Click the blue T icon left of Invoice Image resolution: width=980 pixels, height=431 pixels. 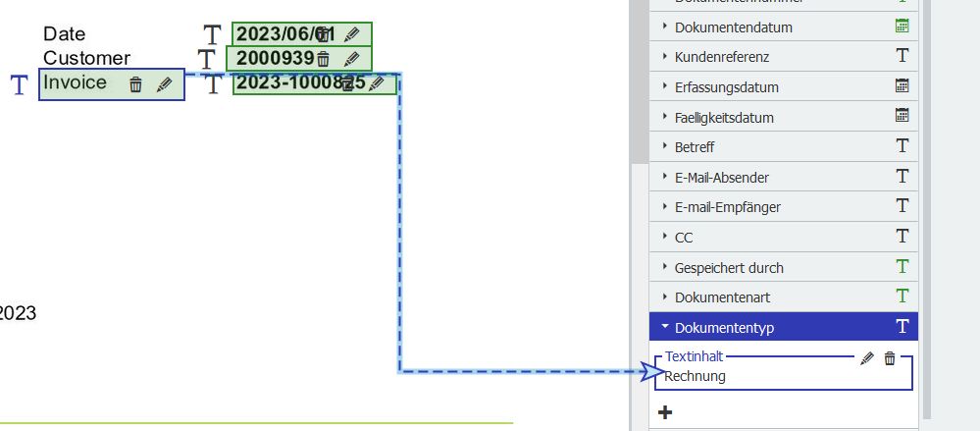pos(19,84)
